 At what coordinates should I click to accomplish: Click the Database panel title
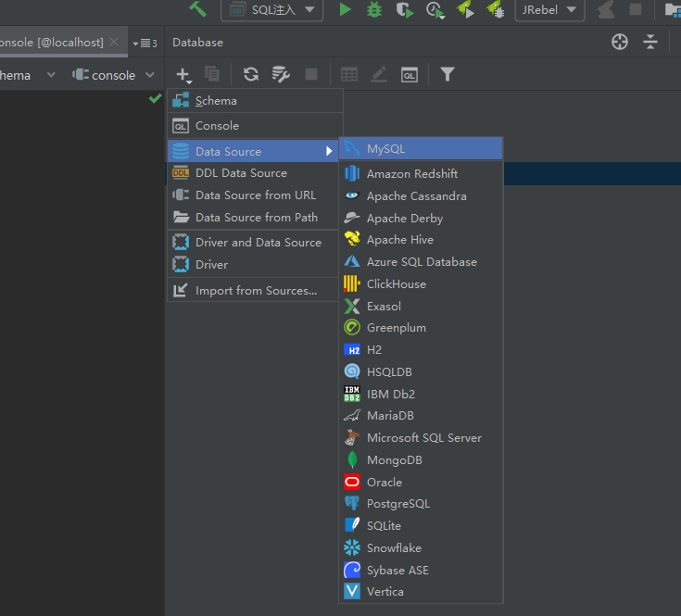point(197,42)
